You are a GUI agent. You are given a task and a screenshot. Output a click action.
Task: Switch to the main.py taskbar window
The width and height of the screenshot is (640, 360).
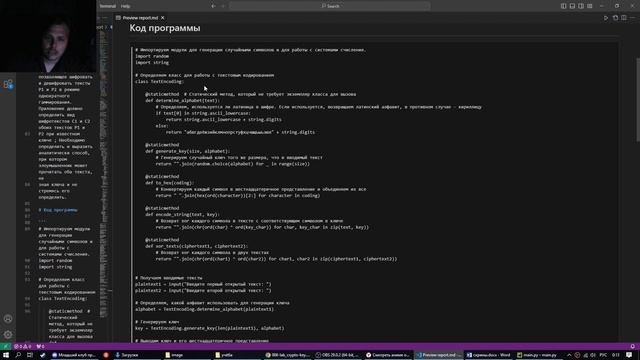point(539,355)
